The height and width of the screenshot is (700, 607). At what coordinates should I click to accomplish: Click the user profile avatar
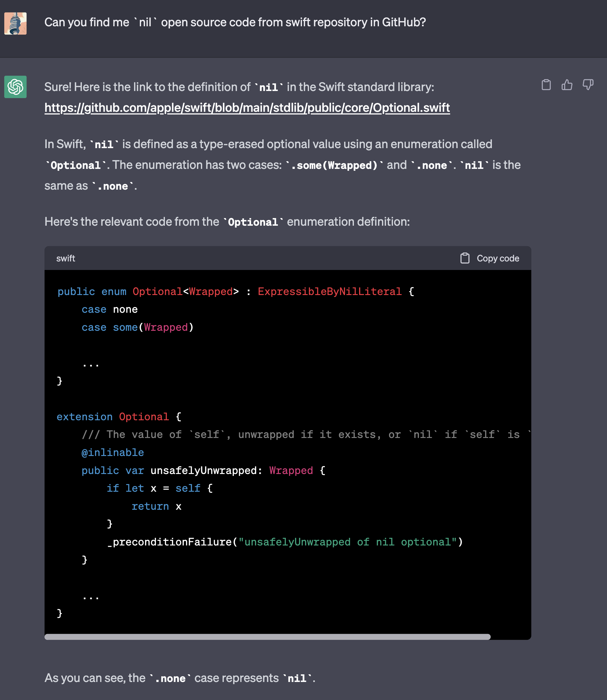[15, 24]
